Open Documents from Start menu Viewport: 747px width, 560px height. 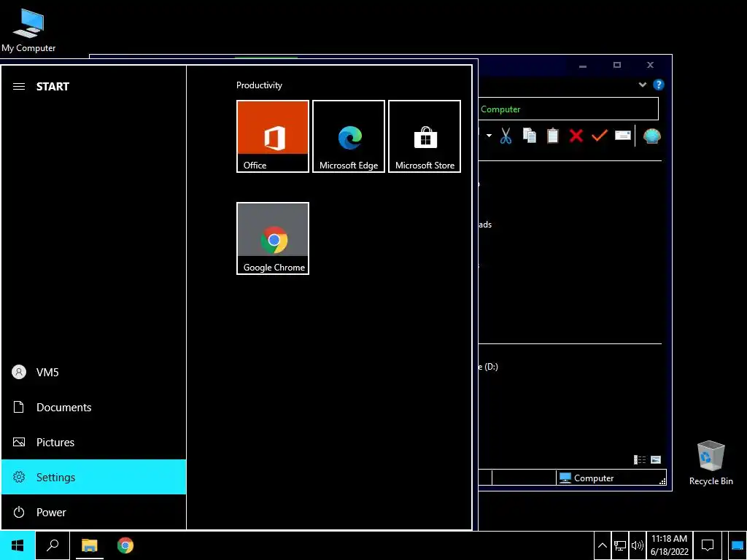pos(93,407)
